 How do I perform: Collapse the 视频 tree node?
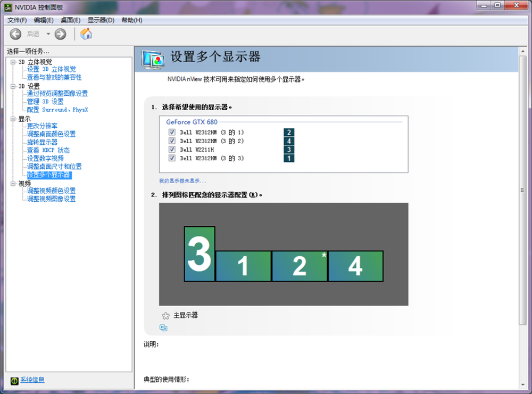click(13, 184)
